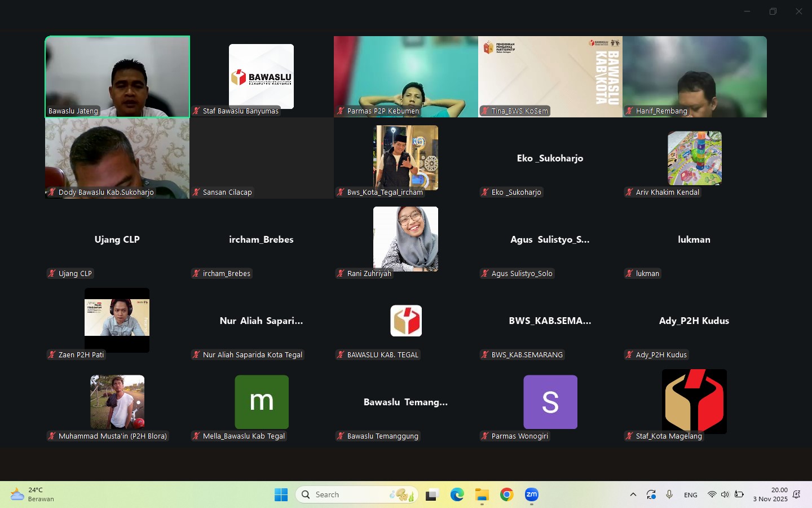Open the Windows Start menu
Screen dimensions: 812x508
[x=281, y=495]
